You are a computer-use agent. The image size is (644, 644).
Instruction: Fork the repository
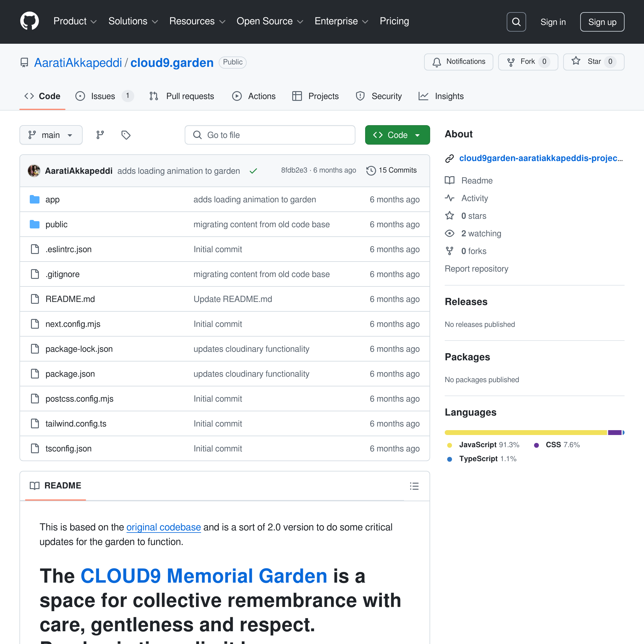[528, 62]
